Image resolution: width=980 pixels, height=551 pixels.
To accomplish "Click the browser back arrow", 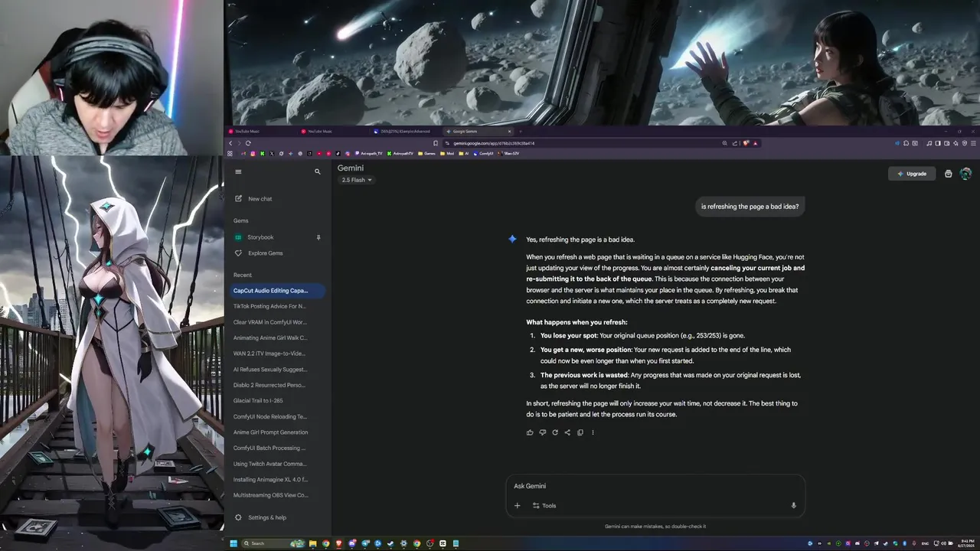I will coord(230,143).
